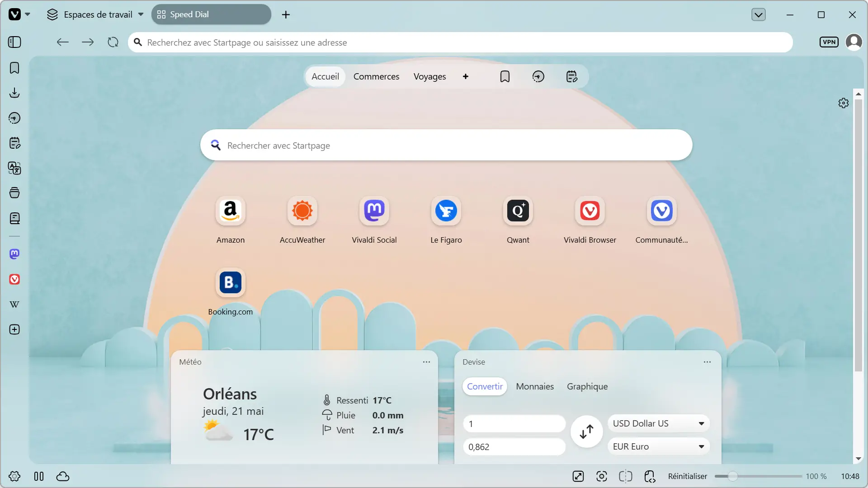Add a new speed dial group
This screenshot has width=868, height=488.
pos(466,76)
